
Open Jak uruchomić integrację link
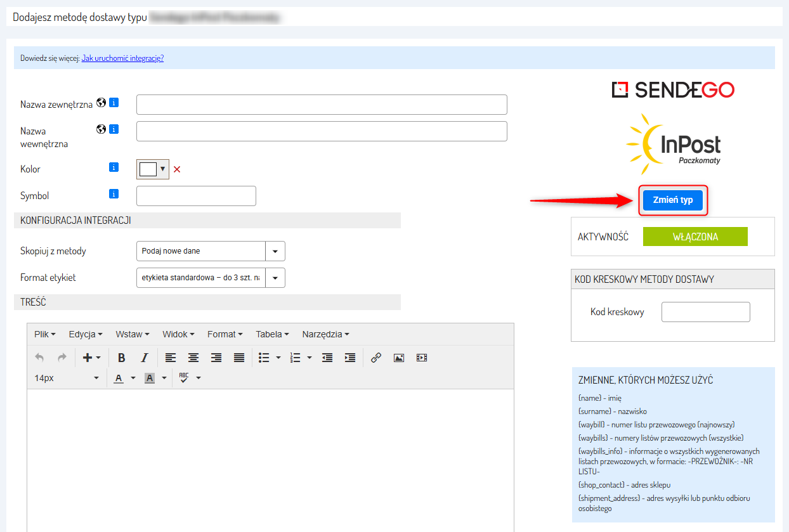[122, 58]
